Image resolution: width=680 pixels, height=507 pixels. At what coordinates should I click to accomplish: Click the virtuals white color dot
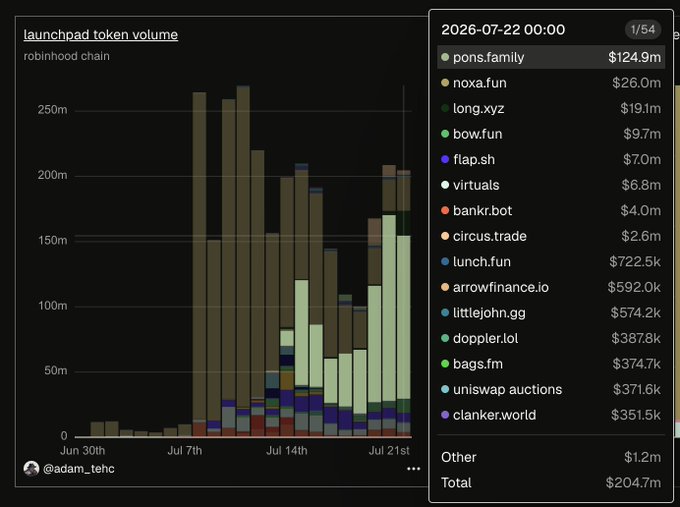pos(445,185)
